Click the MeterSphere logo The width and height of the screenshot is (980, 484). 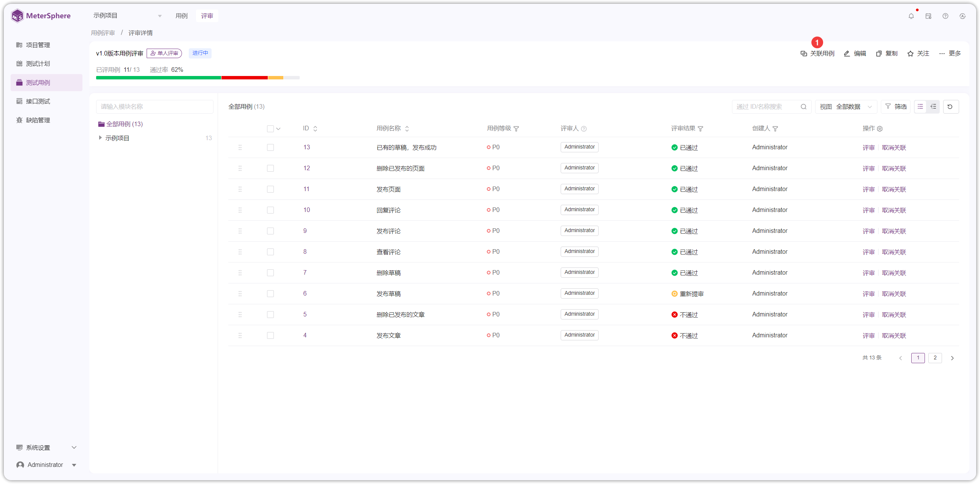(41, 16)
